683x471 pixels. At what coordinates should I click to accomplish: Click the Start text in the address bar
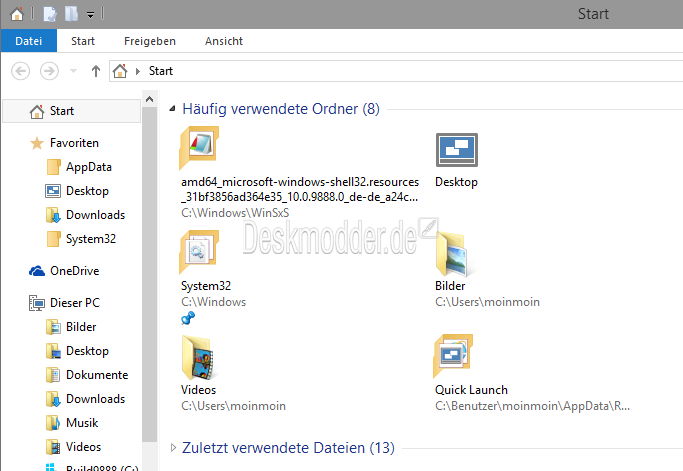tap(161, 71)
